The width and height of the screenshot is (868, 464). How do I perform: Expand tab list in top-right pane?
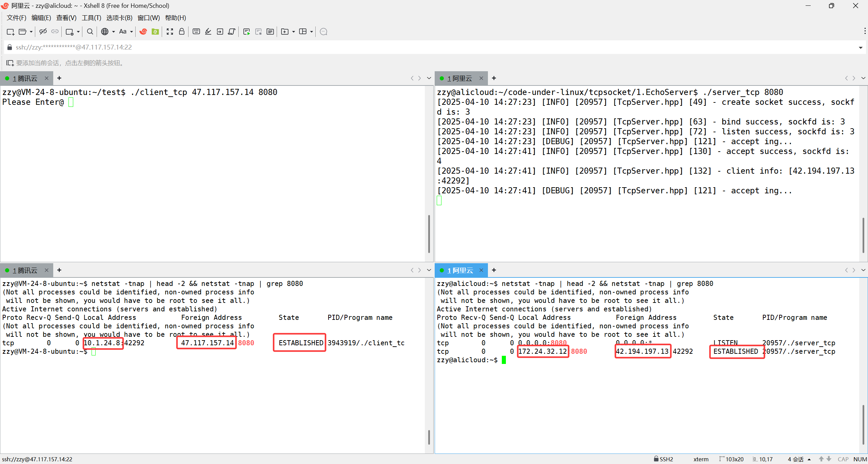coord(863,78)
